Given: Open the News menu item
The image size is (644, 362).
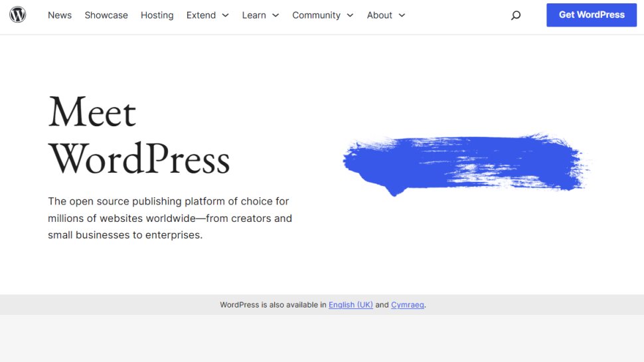Looking at the screenshot, I should pyautogui.click(x=60, y=15).
